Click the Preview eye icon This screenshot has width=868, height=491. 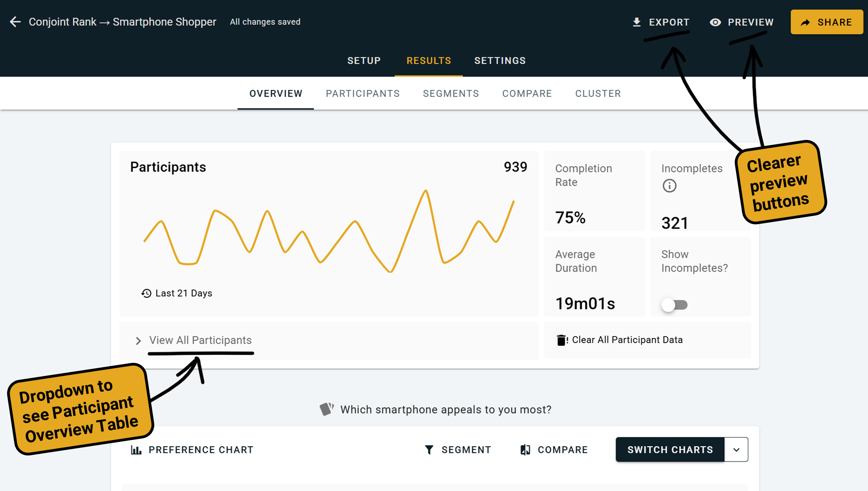[x=715, y=22]
